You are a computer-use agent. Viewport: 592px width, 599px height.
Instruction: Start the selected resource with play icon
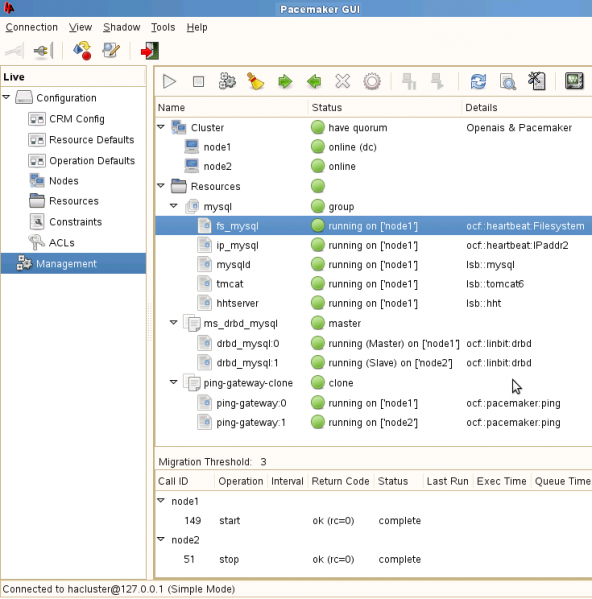[169, 81]
